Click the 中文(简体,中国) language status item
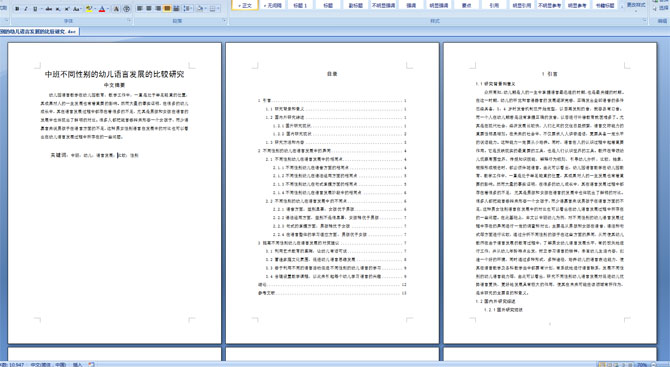Screen dimensions: 670x367 point(48,364)
